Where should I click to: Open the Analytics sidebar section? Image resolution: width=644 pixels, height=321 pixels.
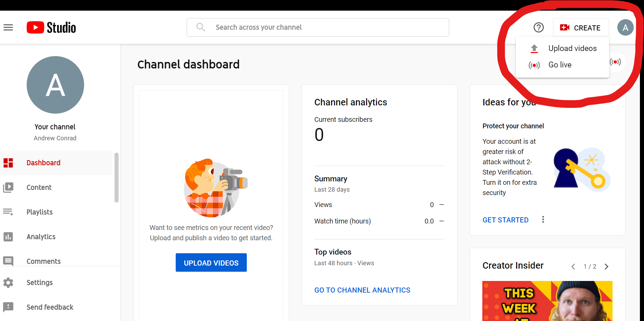pyautogui.click(x=41, y=236)
